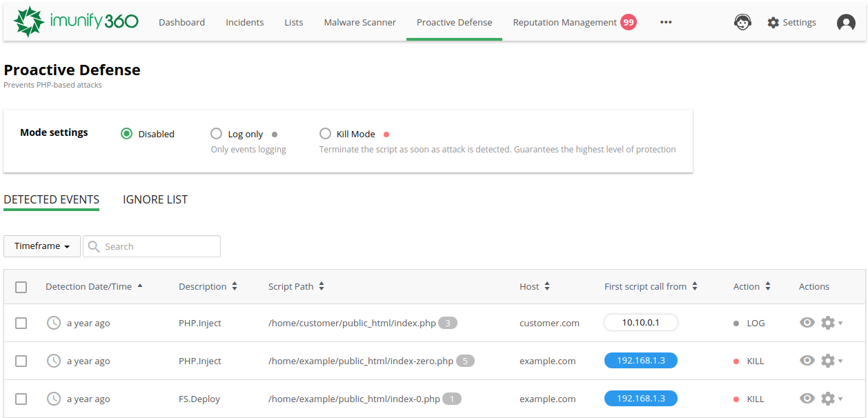
Task: Click the customer.com host cell
Action: (549, 323)
